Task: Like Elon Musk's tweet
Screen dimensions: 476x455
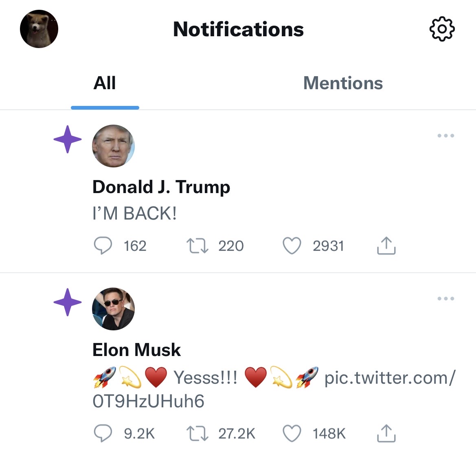Action: 292,433
